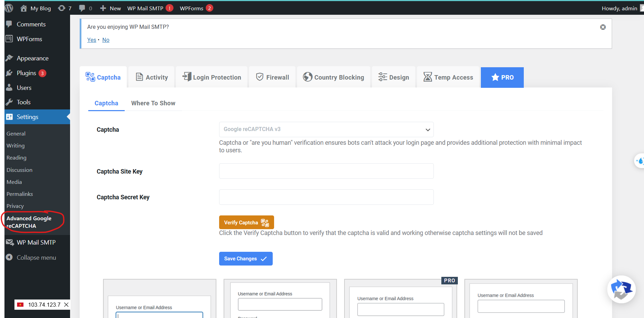
Task: Click the New plus icon
Action: click(x=103, y=8)
